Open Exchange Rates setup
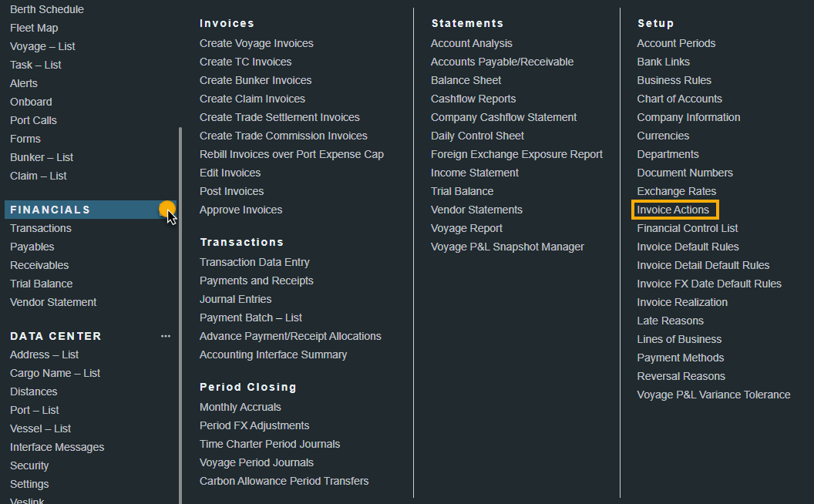Image resolution: width=814 pixels, height=504 pixels. click(x=676, y=191)
